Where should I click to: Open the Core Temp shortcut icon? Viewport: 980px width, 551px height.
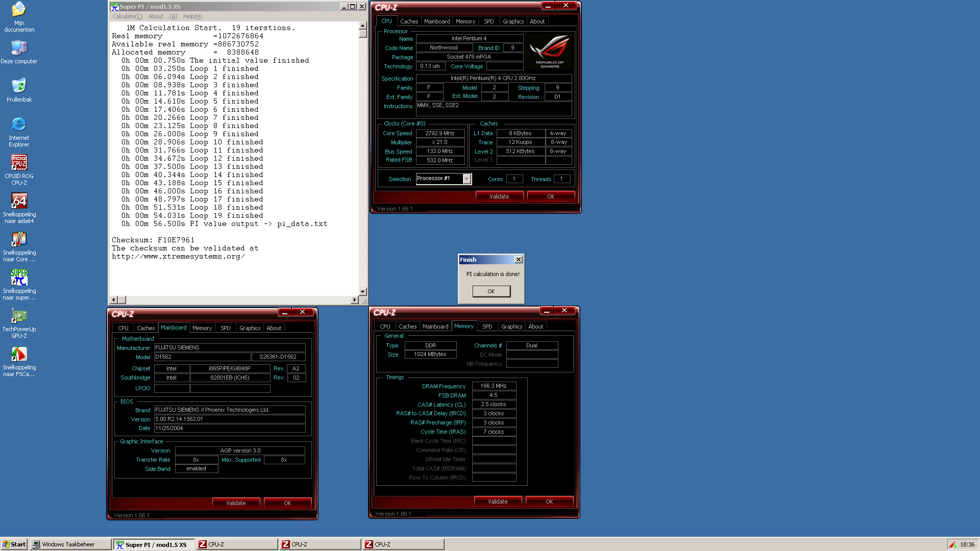pyautogui.click(x=19, y=246)
